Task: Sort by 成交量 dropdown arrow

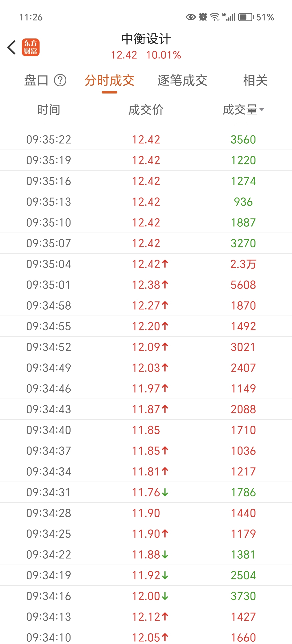Action: (x=262, y=110)
